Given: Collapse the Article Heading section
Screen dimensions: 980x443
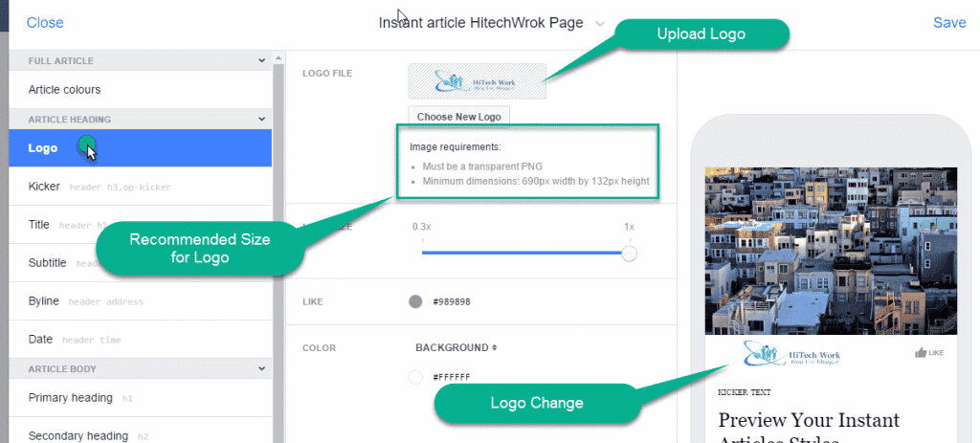Looking at the screenshot, I should point(262,119).
